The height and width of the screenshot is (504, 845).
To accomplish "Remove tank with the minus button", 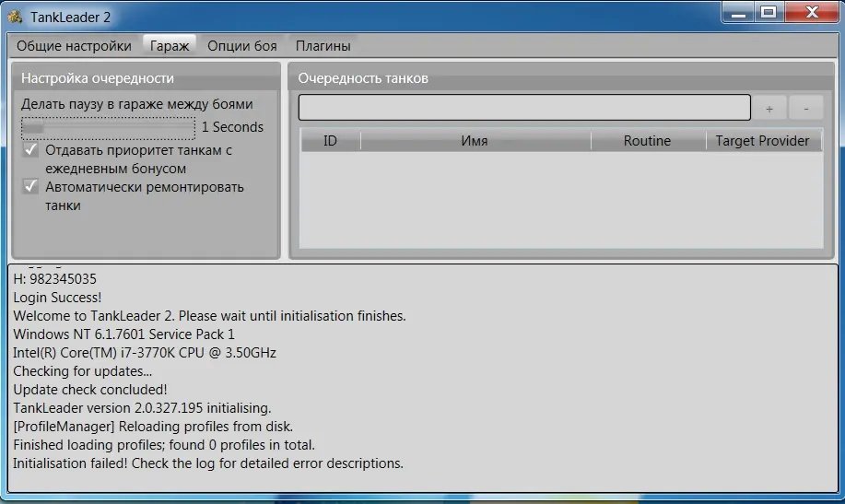I will coord(806,109).
